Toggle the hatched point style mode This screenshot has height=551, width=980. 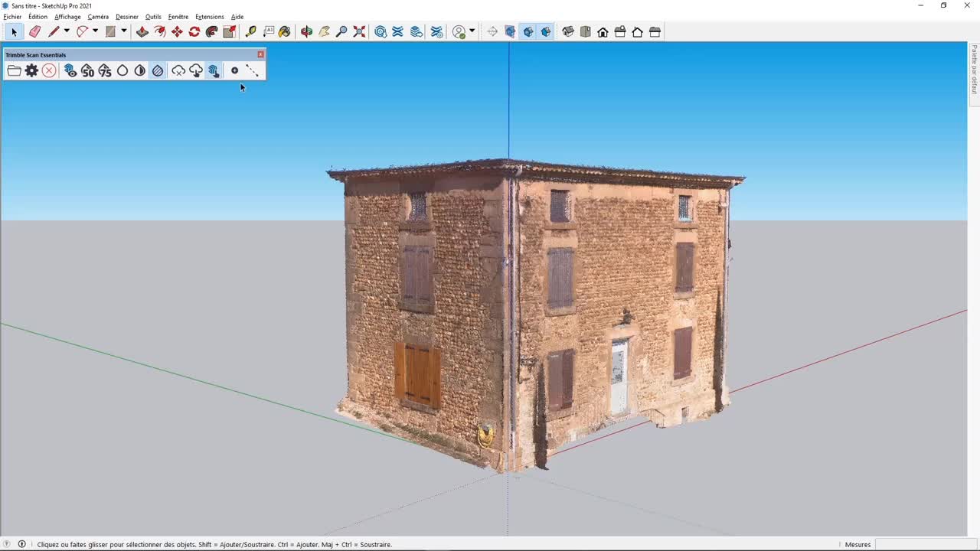(158, 70)
